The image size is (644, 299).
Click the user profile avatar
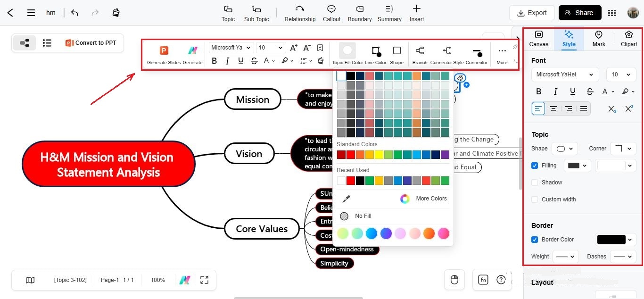tap(633, 13)
